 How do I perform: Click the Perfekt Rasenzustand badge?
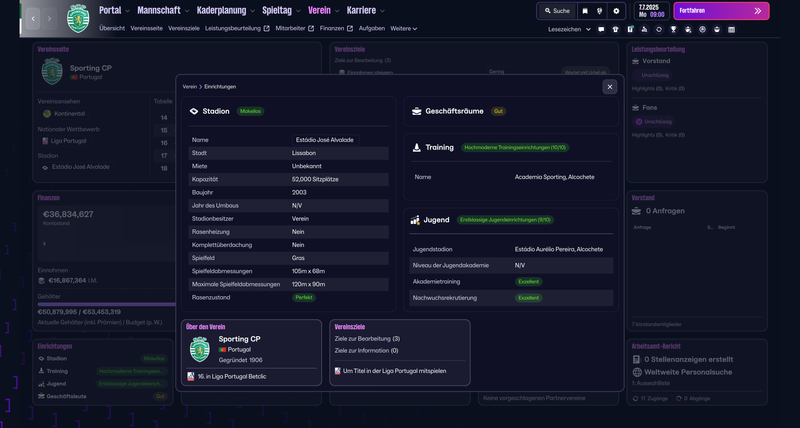[x=304, y=297]
